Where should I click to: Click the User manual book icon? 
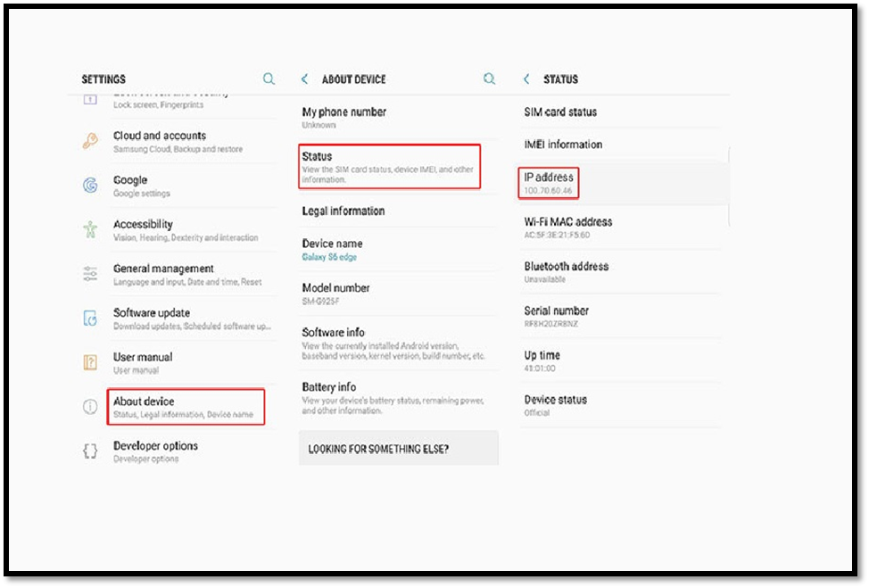90,362
